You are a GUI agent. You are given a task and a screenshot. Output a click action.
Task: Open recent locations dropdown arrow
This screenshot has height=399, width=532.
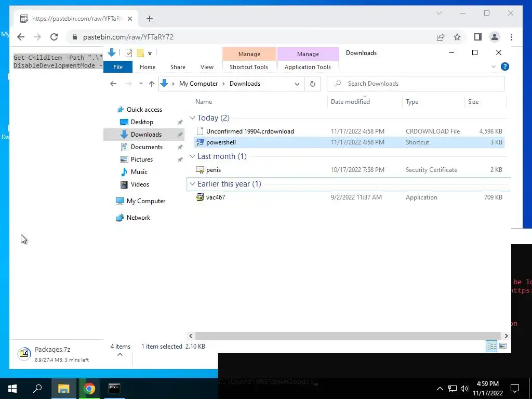tap(141, 84)
